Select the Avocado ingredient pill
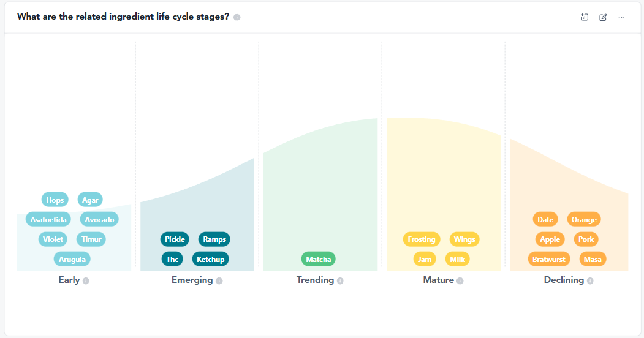The width and height of the screenshot is (644, 338). click(x=99, y=219)
